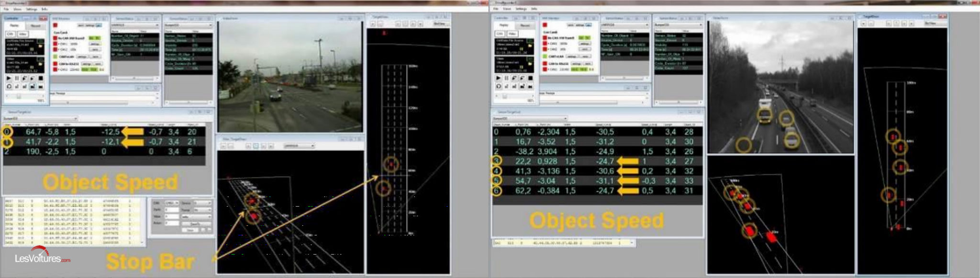This screenshot has width=980, height=278.
Task: Toggle the CAN2 red indicator in highway-video window
Action: 545,49
